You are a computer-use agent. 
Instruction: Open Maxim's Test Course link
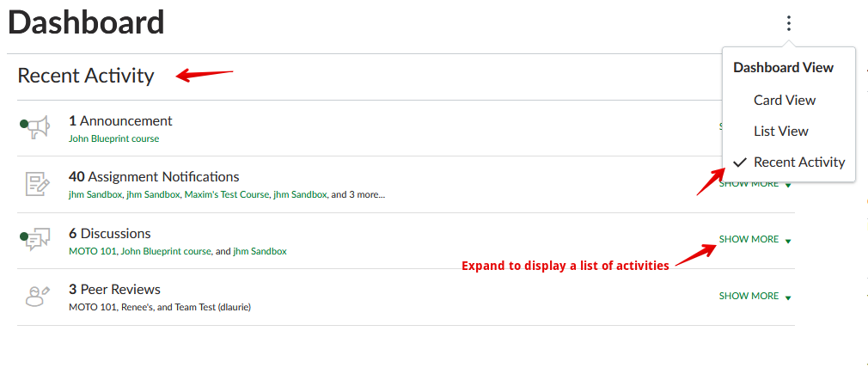(225, 195)
